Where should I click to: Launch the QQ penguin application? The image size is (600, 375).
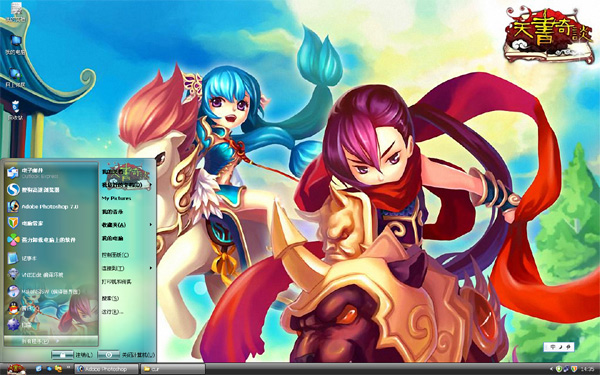tap(23, 308)
